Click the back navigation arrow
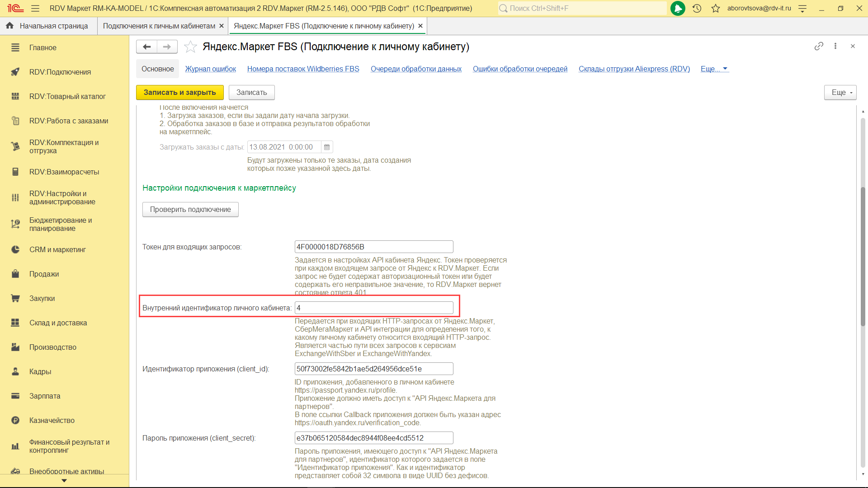 (x=146, y=47)
